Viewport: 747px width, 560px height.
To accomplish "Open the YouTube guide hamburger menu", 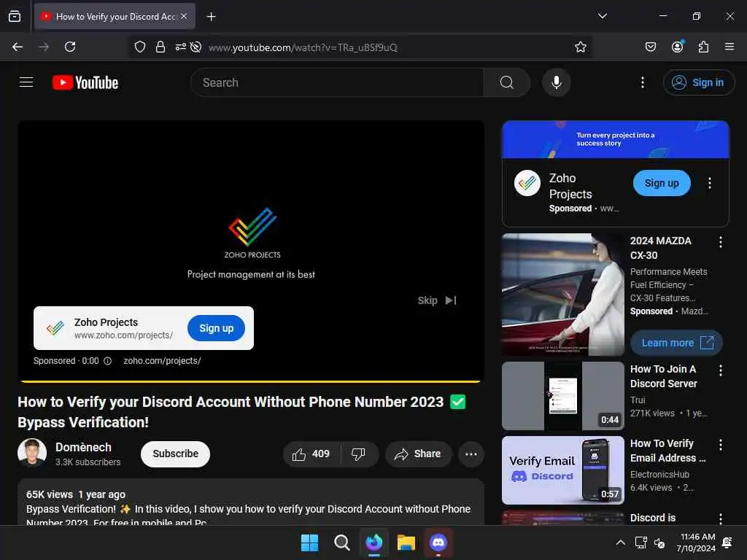I will (26, 82).
